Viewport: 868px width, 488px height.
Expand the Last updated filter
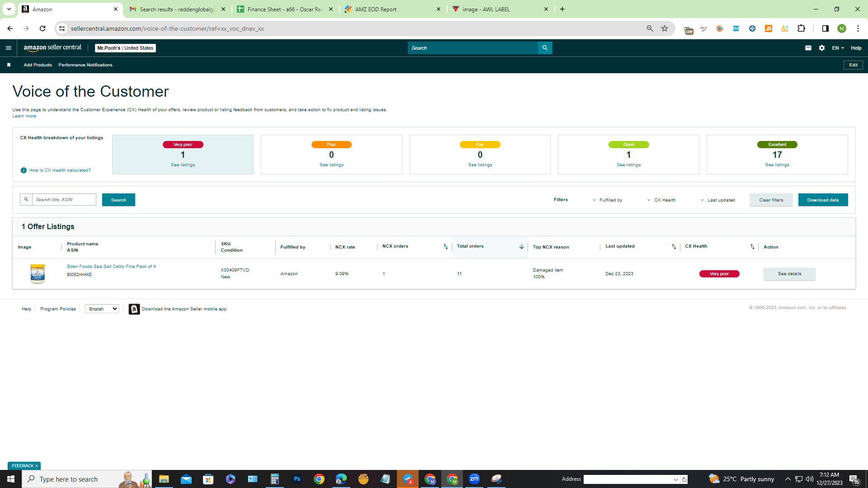coord(718,200)
